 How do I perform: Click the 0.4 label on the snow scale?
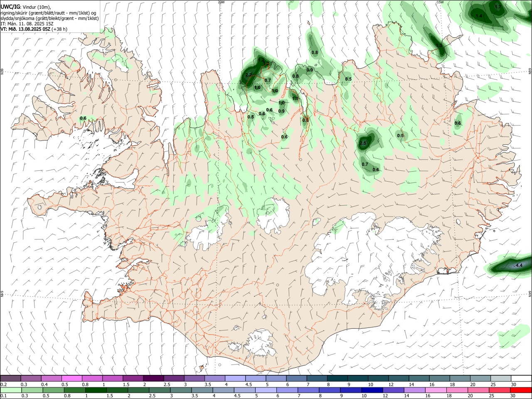[x=44, y=384]
